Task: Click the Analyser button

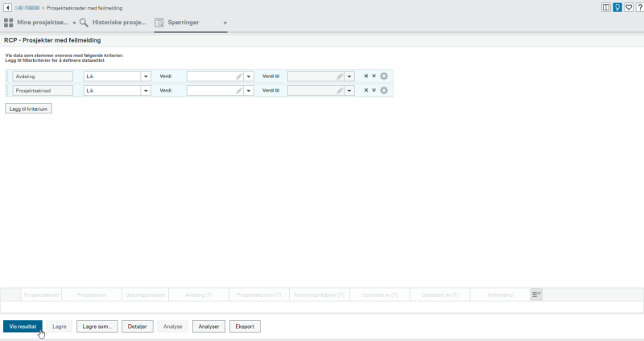Action: (208, 327)
